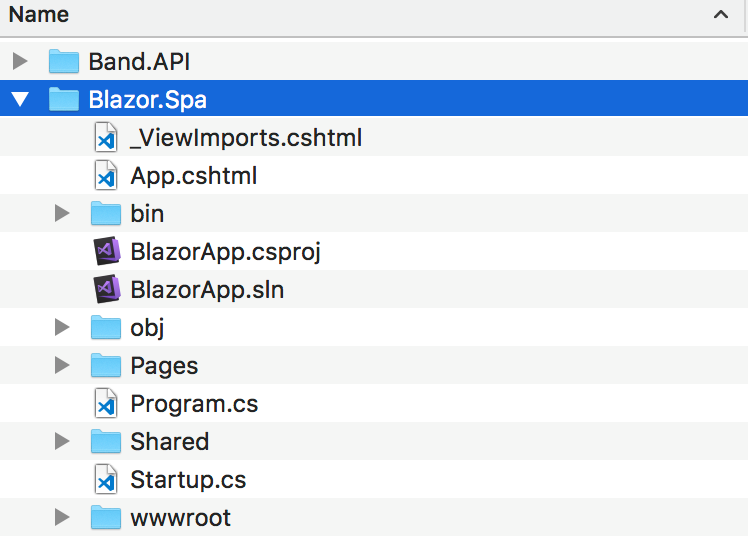Collapse the Blazor.Spa folder disclosure triangle

[20, 99]
